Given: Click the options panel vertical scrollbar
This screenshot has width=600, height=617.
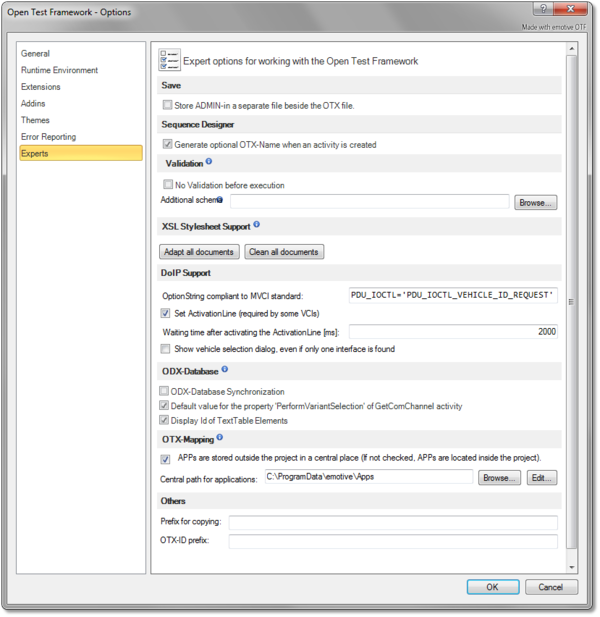Looking at the screenshot, I should [571, 300].
